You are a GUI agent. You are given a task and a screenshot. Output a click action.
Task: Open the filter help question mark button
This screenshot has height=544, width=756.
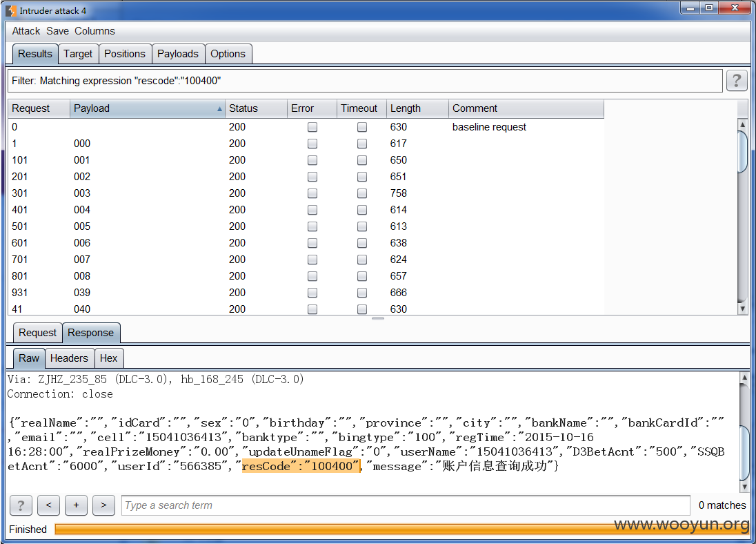[x=736, y=81]
